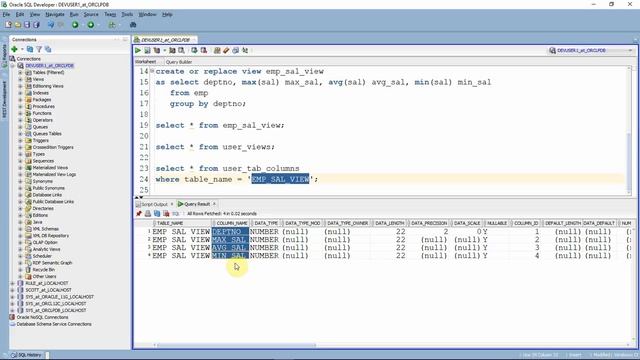Click the Save All icon in main toolbar
This screenshot has height=360, width=640.
(x=36, y=25)
